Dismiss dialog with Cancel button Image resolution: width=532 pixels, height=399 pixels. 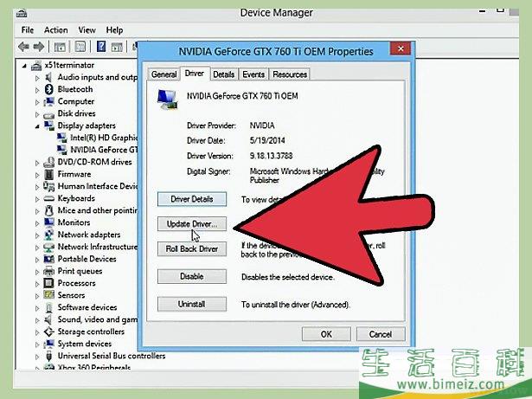(x=381, y=334)
